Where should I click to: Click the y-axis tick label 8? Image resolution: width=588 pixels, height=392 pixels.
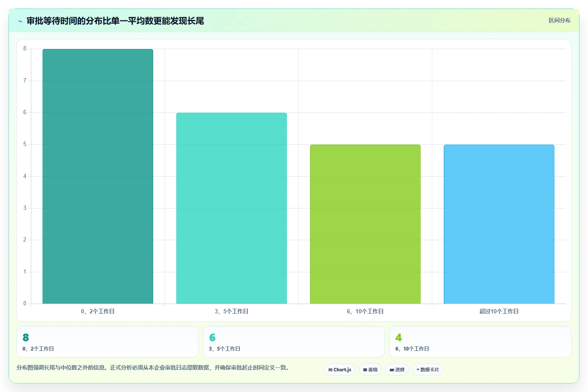coord(25,49)
